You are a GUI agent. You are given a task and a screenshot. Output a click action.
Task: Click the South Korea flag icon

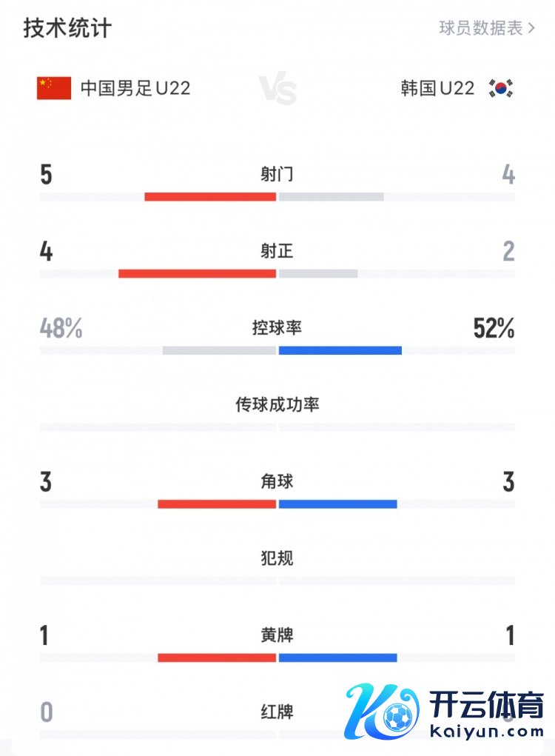(501, 89)
